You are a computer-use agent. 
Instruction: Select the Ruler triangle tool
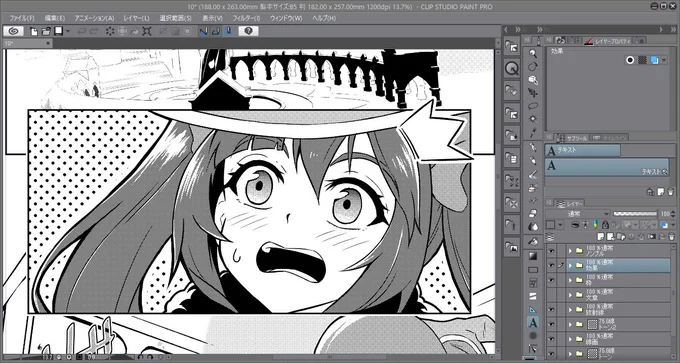(533, 310)
